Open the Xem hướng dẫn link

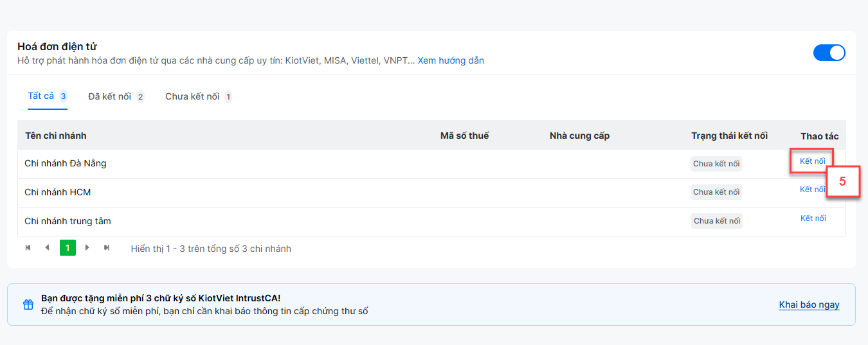(x=451, y=60)
